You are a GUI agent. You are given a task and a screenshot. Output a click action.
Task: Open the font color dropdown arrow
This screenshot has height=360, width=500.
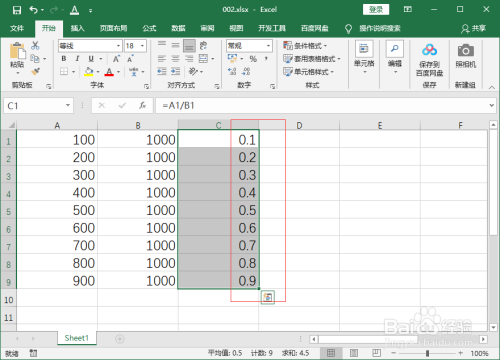118,72
